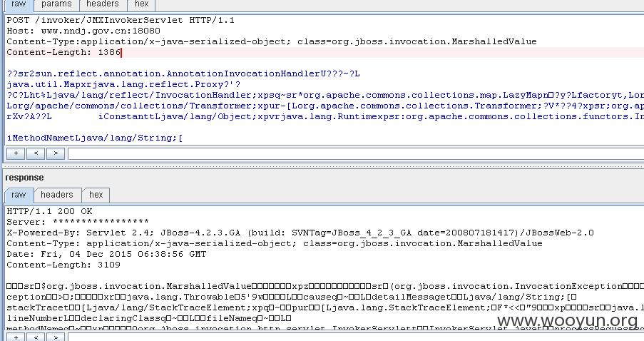Open the request hex tab
Screen dimensions: 644x341
(141, 5)
